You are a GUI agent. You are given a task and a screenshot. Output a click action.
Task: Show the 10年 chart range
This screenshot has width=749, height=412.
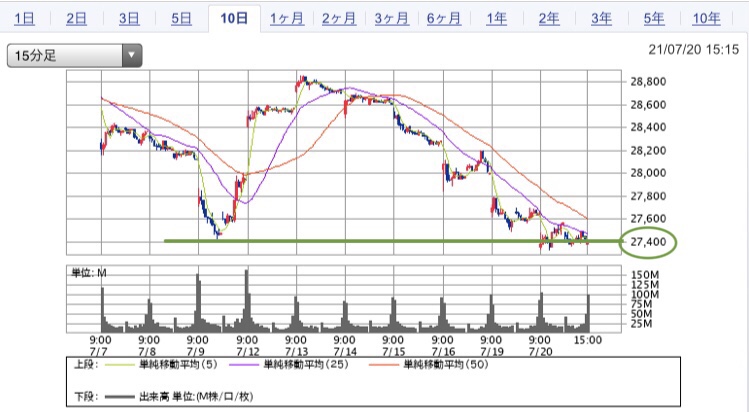coord(706,18)
